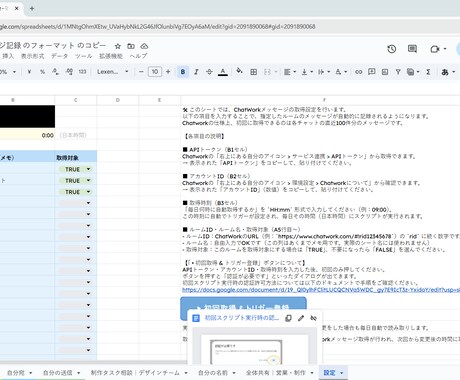Open 初回スクリプト実行時 link preview title
The width and height of the screenshot is (460, 380).
(242, 318)
